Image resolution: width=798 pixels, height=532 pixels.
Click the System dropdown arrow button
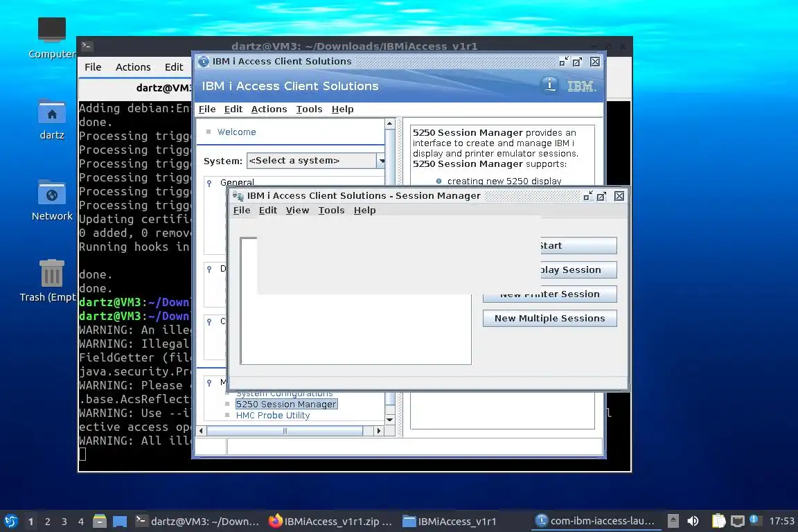(x=381, y=161)
